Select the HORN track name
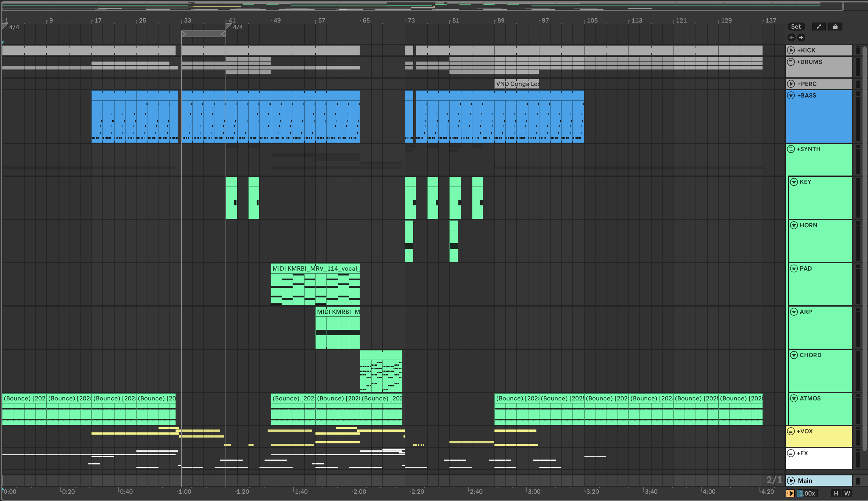 tap(809, 226)
